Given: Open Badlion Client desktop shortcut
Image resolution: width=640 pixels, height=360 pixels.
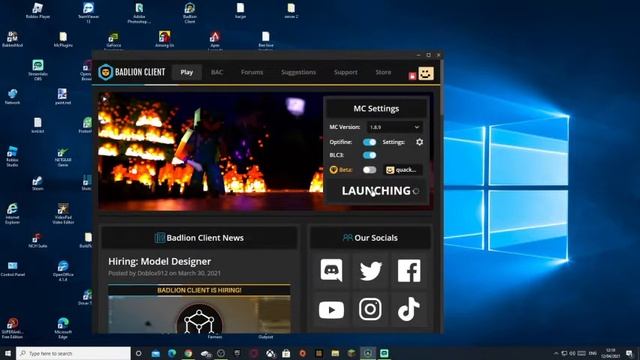Looking at the screenshot, I should click(190, 13).
